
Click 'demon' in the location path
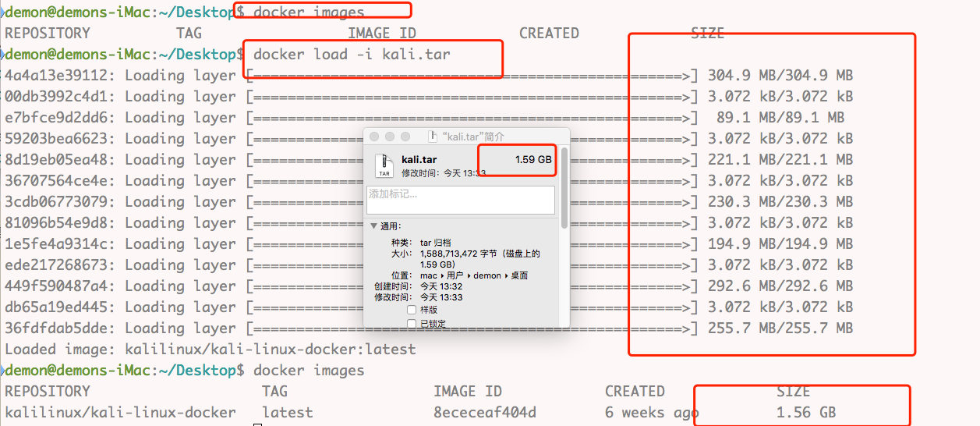pos(487,275)
